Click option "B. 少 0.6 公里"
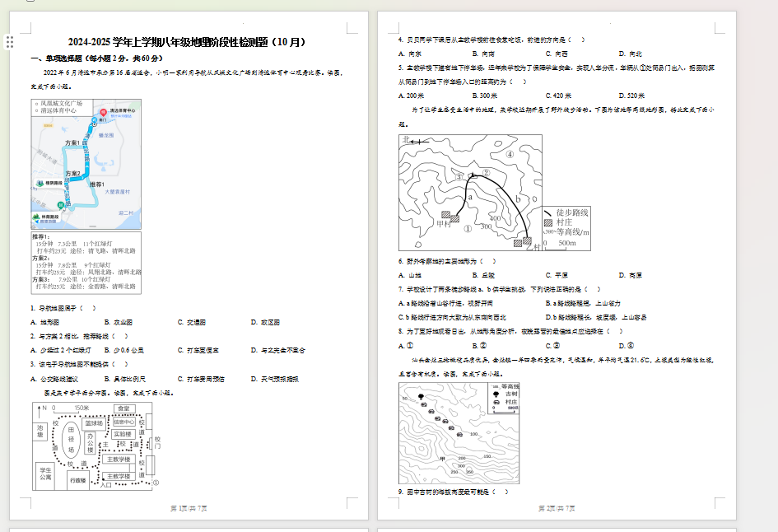 click(x=124, y=350)
